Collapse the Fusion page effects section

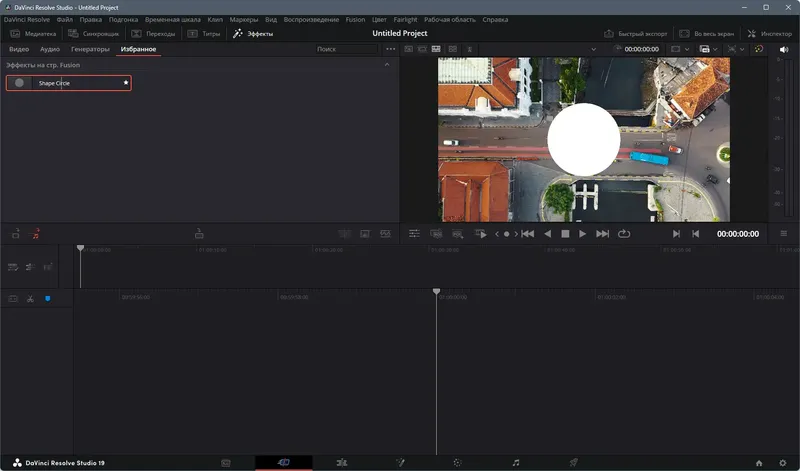387,65
